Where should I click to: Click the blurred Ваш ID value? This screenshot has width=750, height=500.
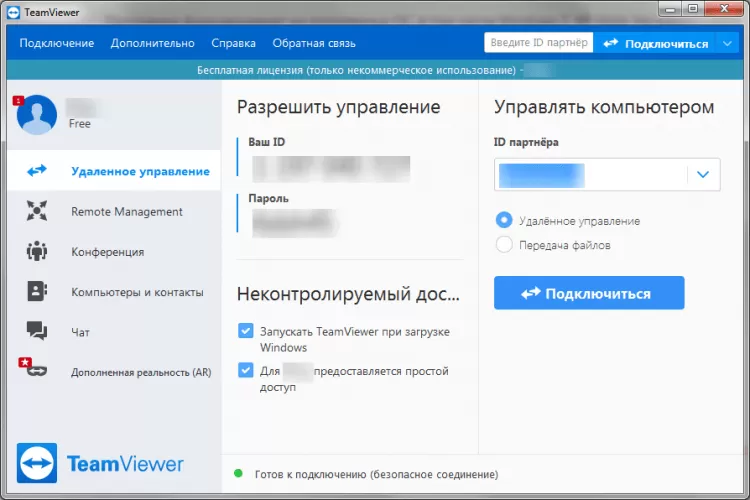[x=331, y=169]
